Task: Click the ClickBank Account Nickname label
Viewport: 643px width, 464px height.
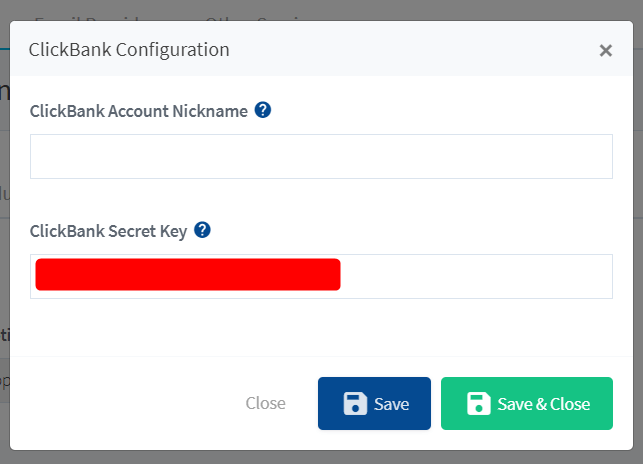Action: click(139, 111)
